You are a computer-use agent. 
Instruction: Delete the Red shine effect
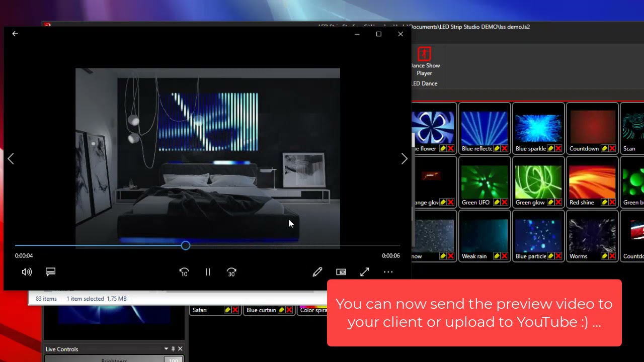612,203
